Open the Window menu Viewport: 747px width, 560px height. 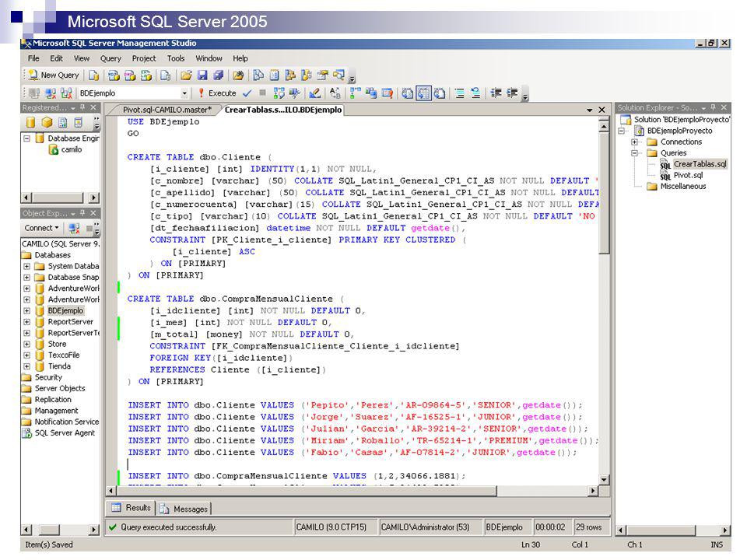coord(209,58)
